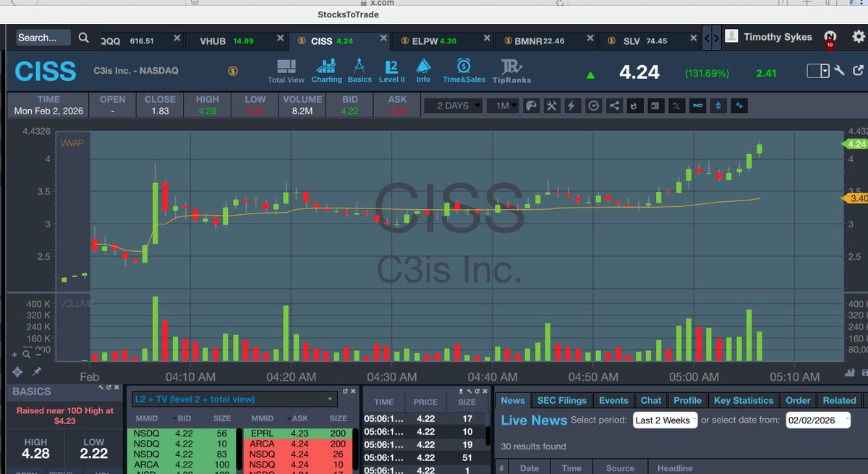Switch to the SEC Filings tab
Image resolution: width=868 pixels, height=474 pixels.
pyautogui.click(x=562, y=400)
